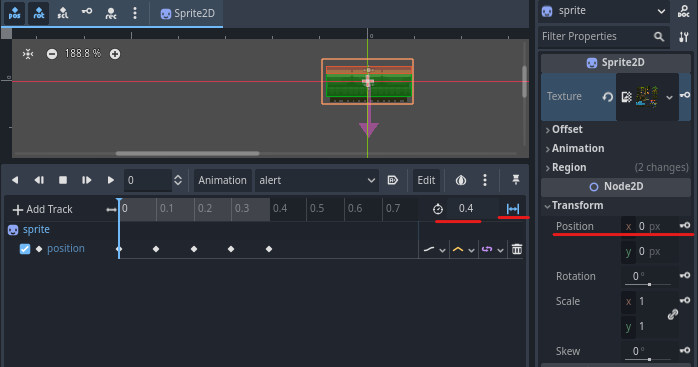Toggle autoplay on load for the alert animation
The width and height of the screenshot is (698, 367).
[x=393, y=180]
